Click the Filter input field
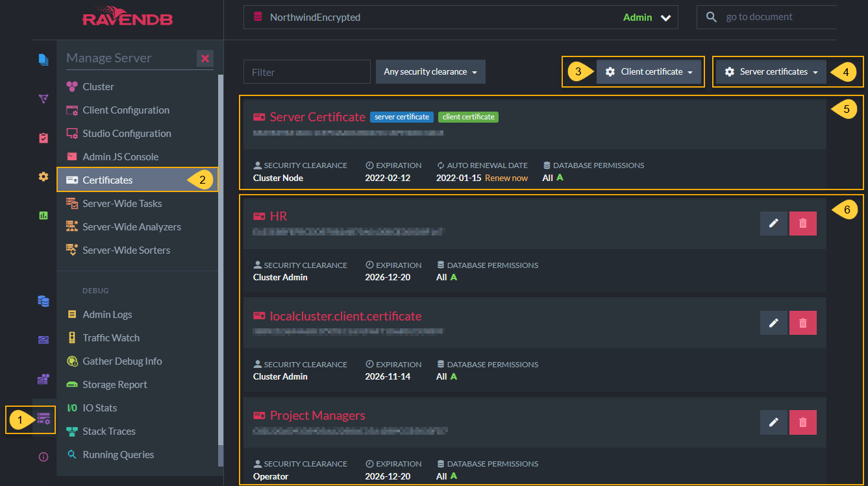This screenshot has height=486, width=868. pos(306,71)
